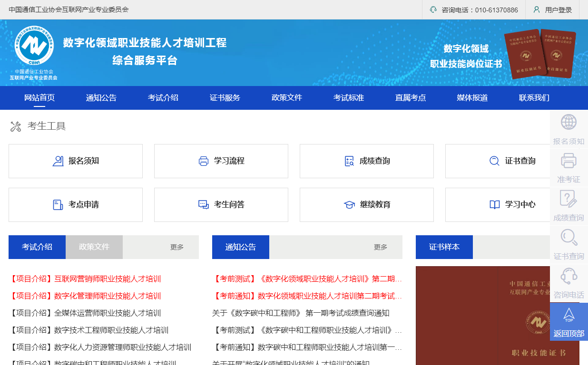The height and width of the screenshot is (365, 588).
Task: Click the open book icon in 学习中心 card
Action: click(495, 205)
